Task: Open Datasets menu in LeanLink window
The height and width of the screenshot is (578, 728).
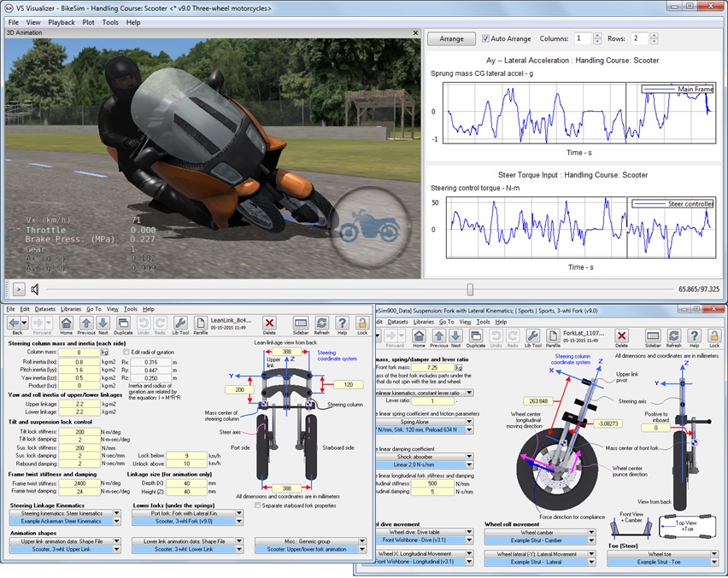Action: [46, 308]
